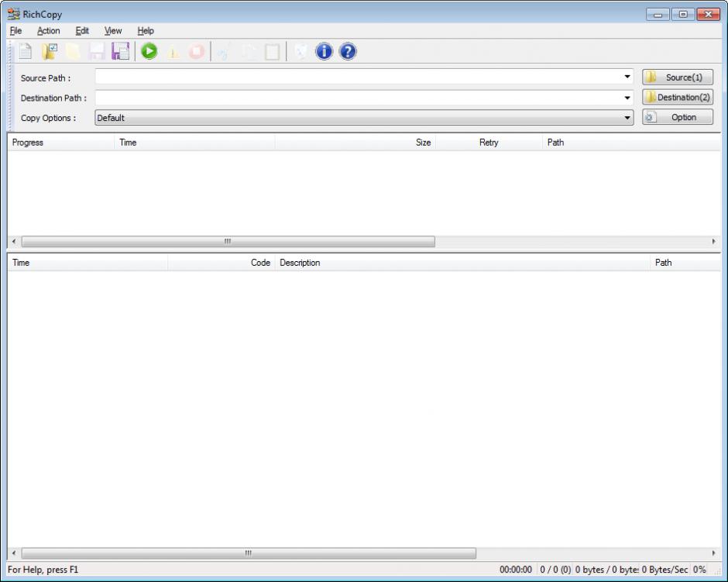Click the upper pane scroll left arrow
The image size is (728, 582).
14,242
